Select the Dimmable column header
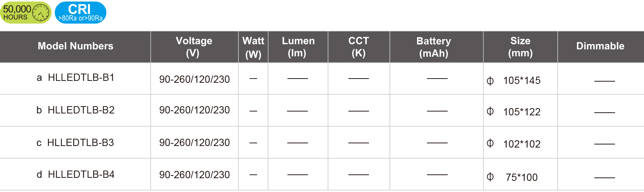644x192 pixels. pyautogui.click(x=600, y=46)
